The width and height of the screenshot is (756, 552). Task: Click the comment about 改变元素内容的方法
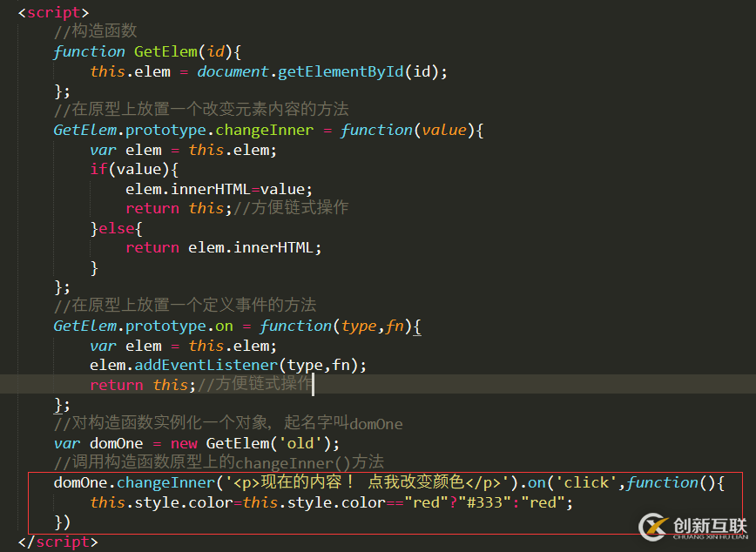tap(201, 110)
